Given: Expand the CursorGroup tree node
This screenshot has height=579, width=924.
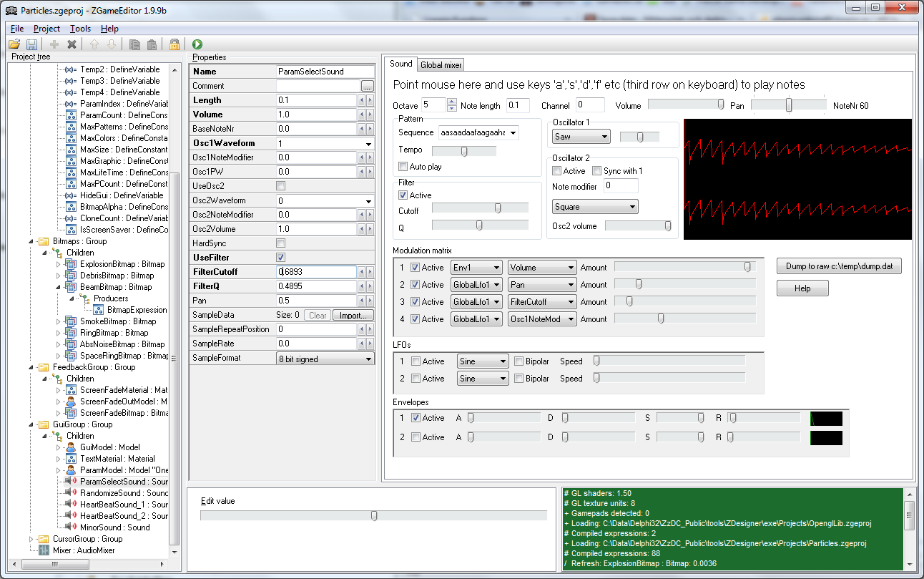Looking at the screenshot, I should pos(31,539).
